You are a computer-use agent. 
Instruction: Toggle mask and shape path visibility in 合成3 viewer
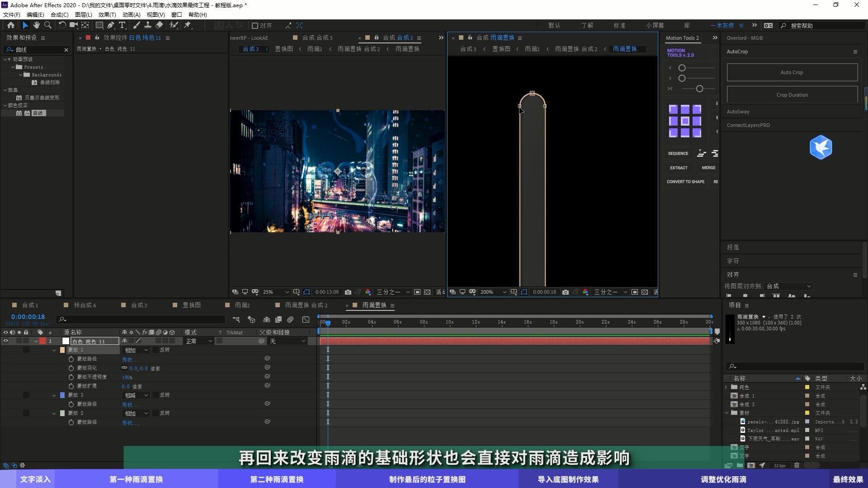click(x=307, y=292)
